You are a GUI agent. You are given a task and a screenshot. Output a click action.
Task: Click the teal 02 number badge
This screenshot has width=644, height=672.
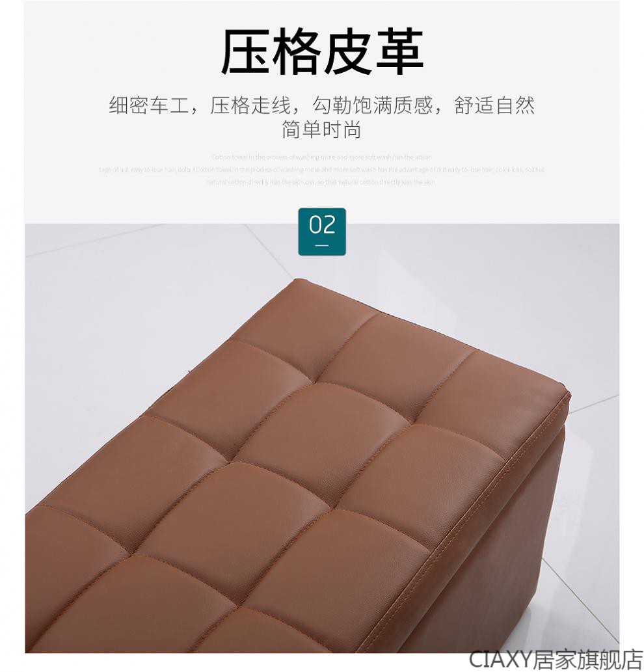pyautogui.click(x=322, y=232)
